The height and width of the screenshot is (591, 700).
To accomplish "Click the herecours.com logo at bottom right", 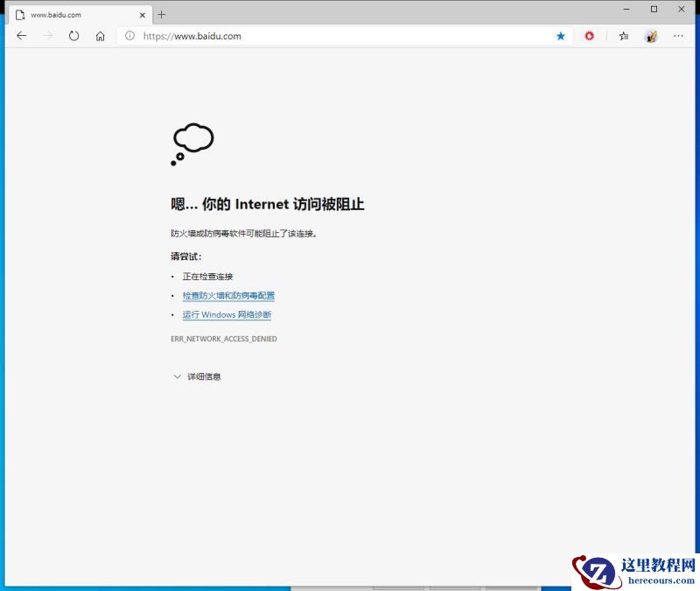I will point(635,571).
